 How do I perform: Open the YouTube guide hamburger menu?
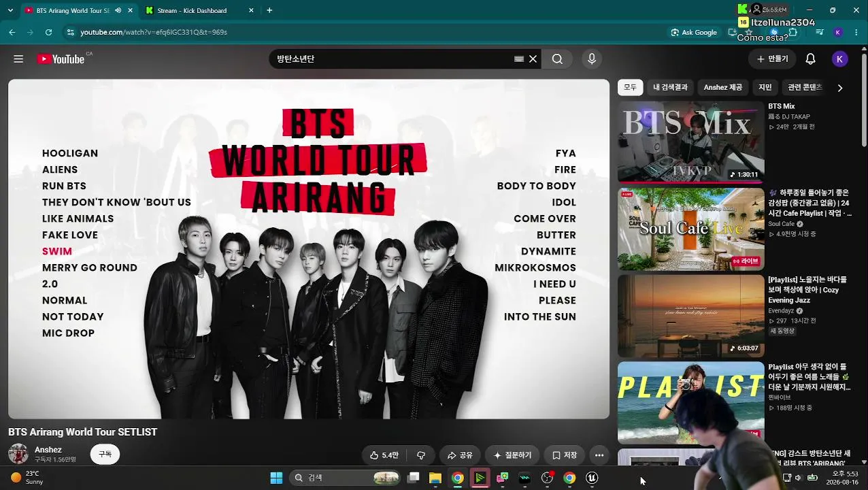18,59
